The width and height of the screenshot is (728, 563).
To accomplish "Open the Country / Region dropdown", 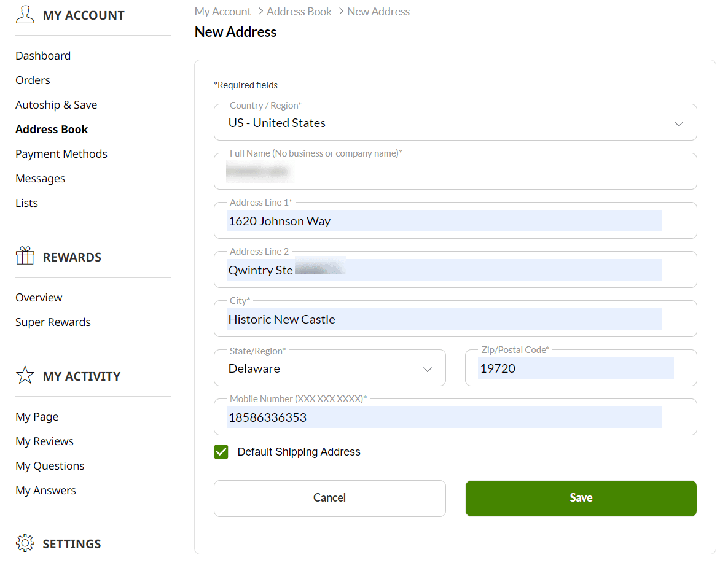I will pyautogui.click(x=455, y=123).
